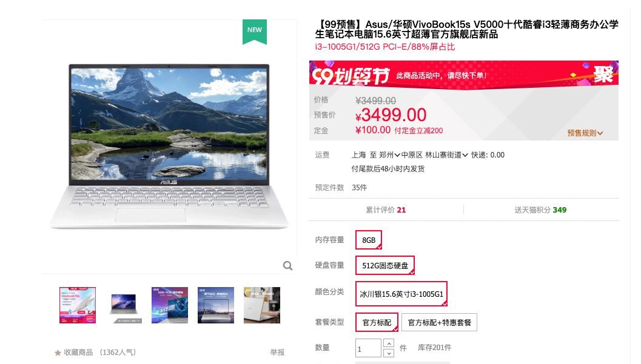Click the green NEW ribbon badge
Image resolution: width=641 pixels, height=364 pixels.
255,32
